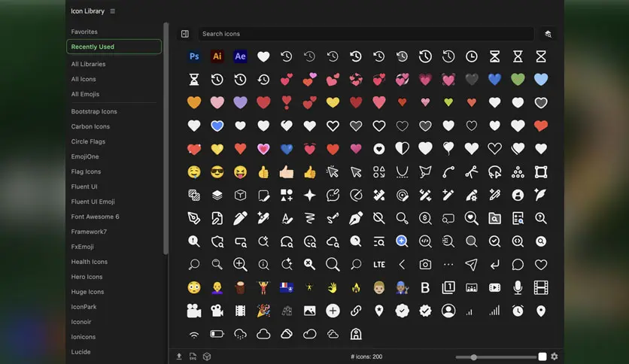Screen dimensions: 629x364
Task: Select the After Effects Ae icon
Action: coord(240,56)
